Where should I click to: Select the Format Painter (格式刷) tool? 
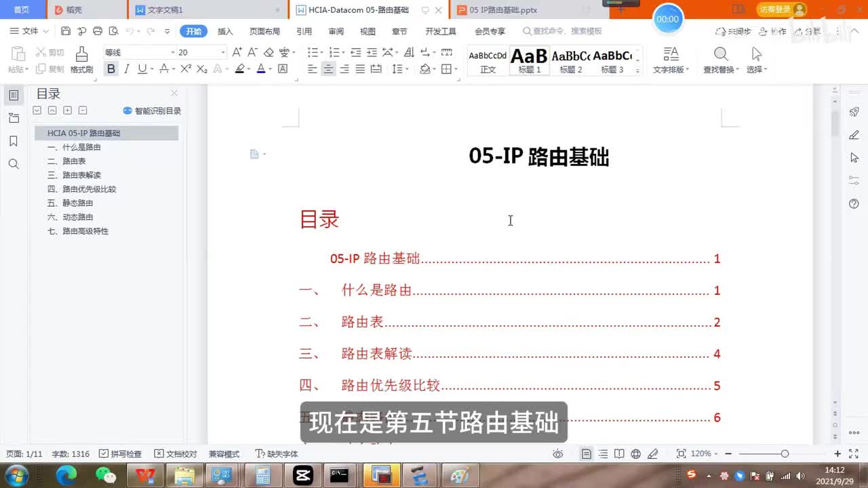pyautogui.click(x=81, y=60)
